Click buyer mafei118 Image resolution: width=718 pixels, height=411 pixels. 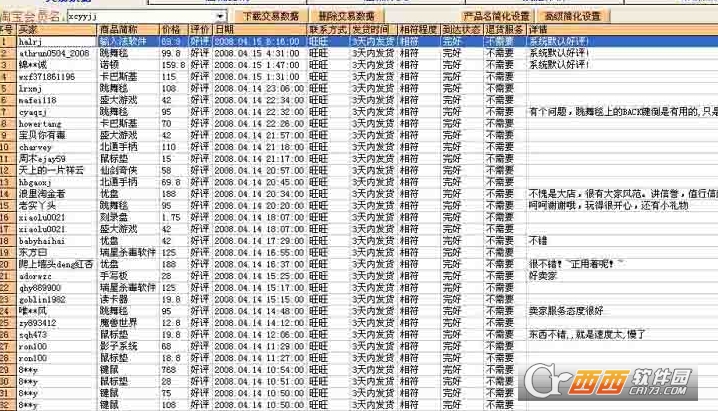tap(38, 100)
